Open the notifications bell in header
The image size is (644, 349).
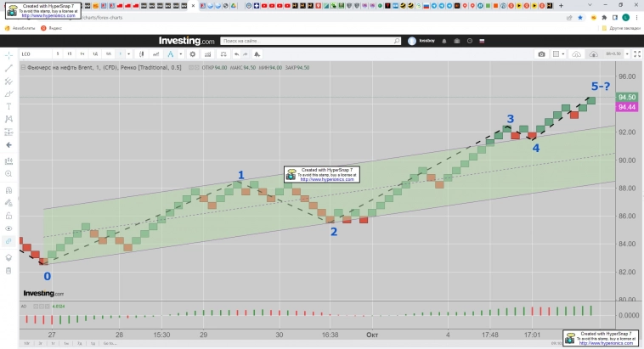click(444, 41)
